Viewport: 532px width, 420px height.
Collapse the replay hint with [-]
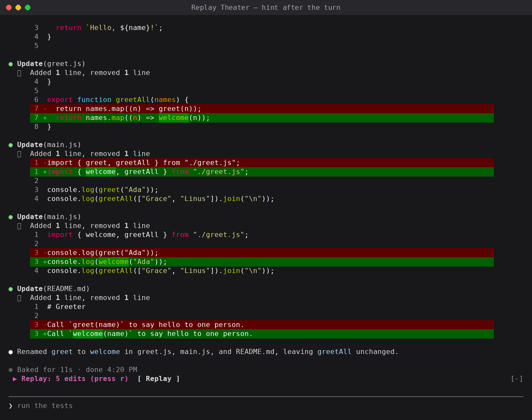[517, 379]
